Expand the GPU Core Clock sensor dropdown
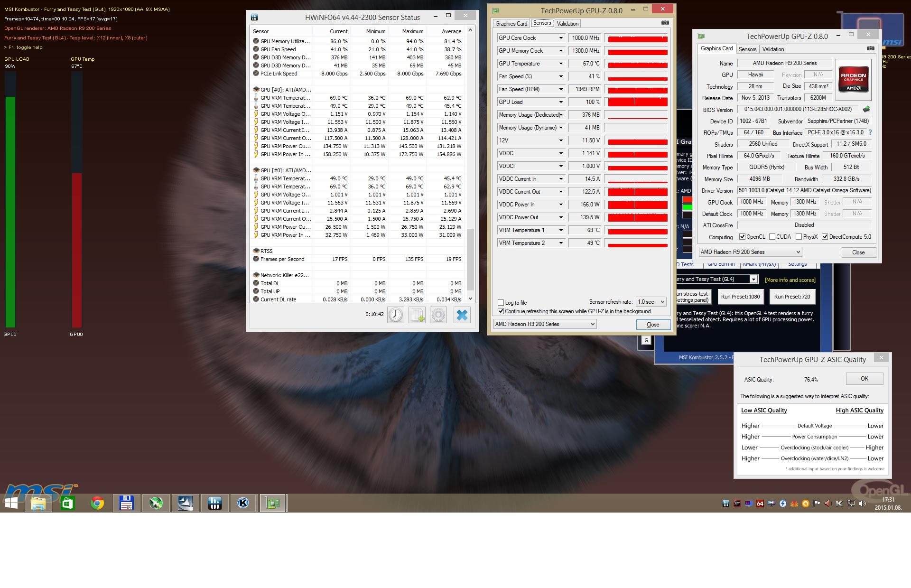Viewport: 911px width, 588px height. 560,38
